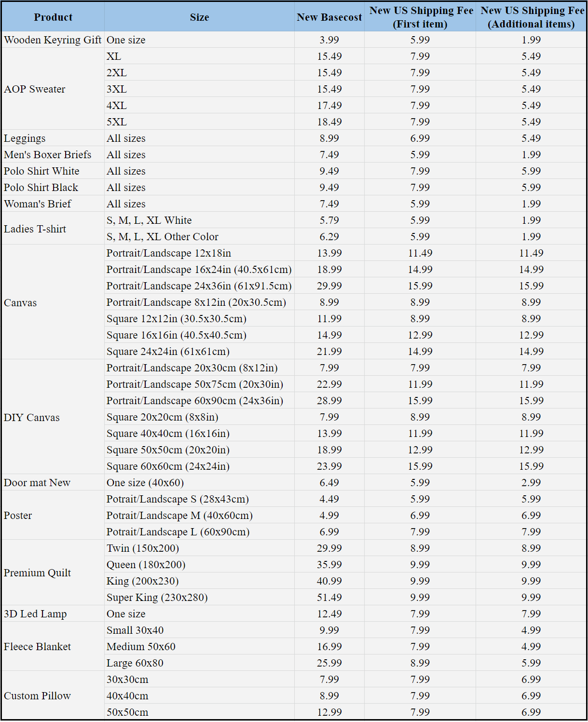Click New US Shipping Fee (First item) header

(420, 17)
